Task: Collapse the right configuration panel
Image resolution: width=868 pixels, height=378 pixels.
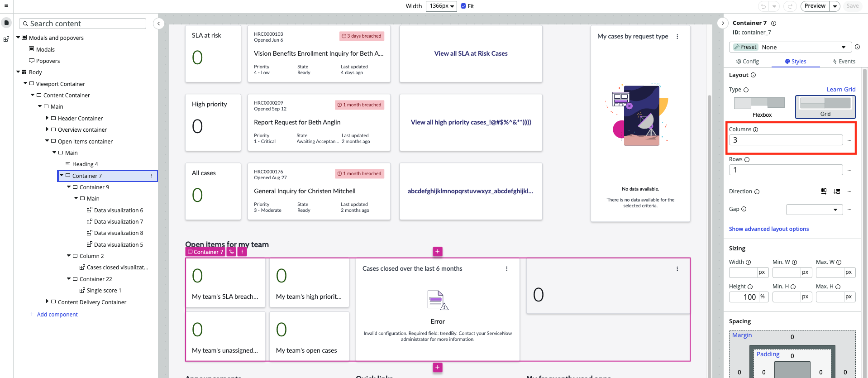Action: click(x=723, y=23)
